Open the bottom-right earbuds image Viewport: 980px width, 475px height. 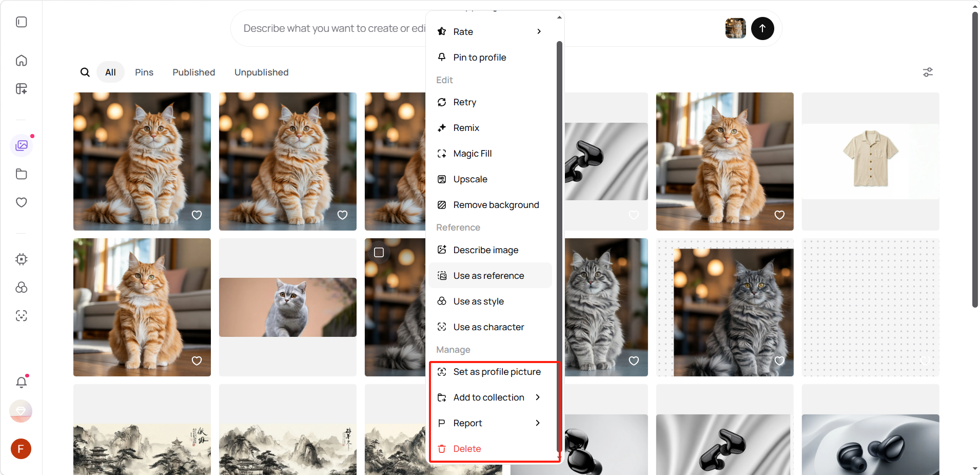(x=871, y=445)
